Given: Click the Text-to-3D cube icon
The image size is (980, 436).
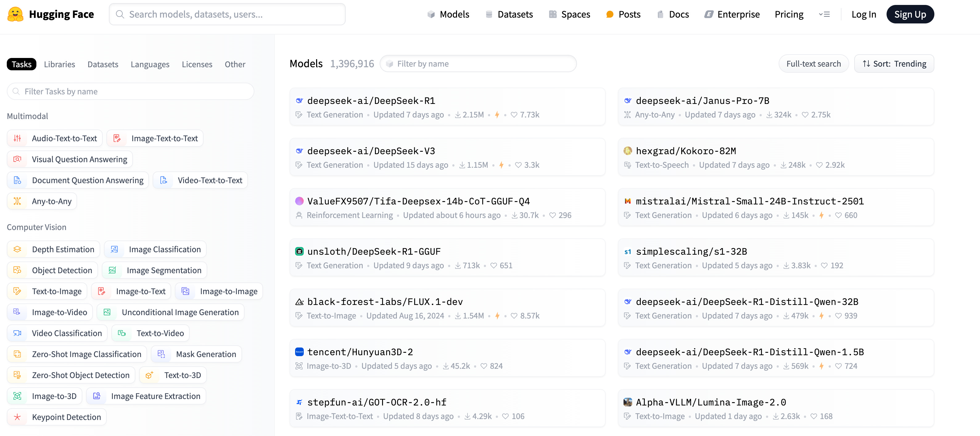Looking at the screenshot, I should (150, 375).
